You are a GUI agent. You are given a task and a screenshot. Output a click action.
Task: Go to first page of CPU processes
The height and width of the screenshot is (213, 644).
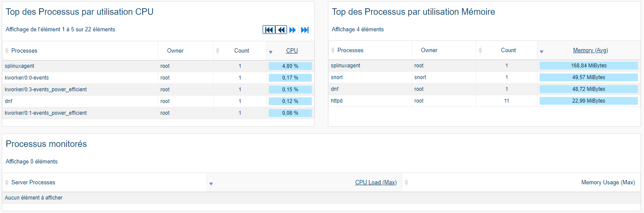pyautogui.click(x=269, y=30)
